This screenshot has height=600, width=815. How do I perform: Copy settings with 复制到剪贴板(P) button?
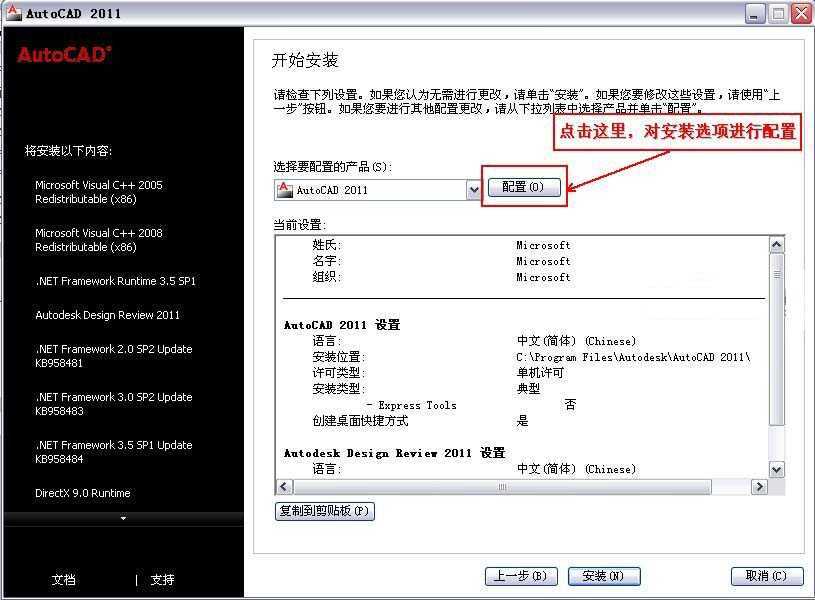(324, 511)
